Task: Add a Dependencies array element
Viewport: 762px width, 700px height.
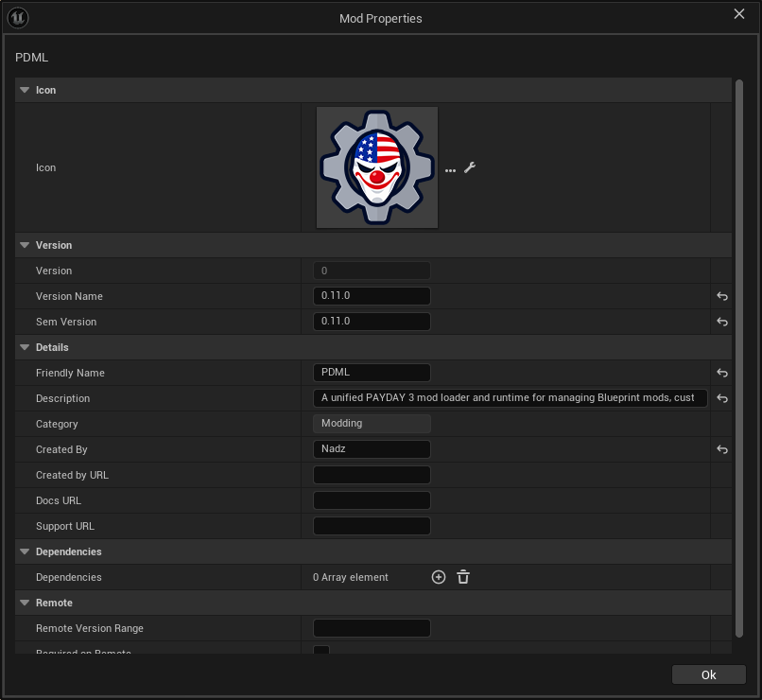Action: tap(439, 577)
